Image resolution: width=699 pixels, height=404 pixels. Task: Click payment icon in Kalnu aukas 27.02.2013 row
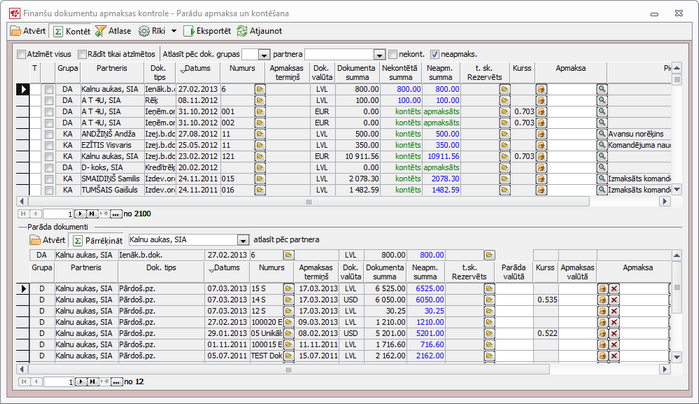click(541, 89)
